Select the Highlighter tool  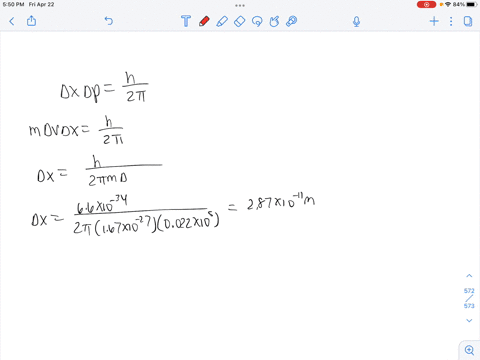click(222, 21)
